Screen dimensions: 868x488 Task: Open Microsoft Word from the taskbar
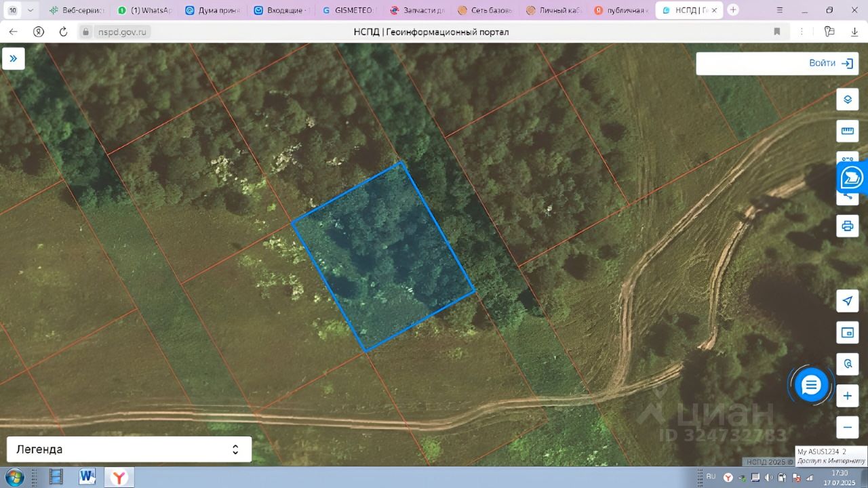87,477
